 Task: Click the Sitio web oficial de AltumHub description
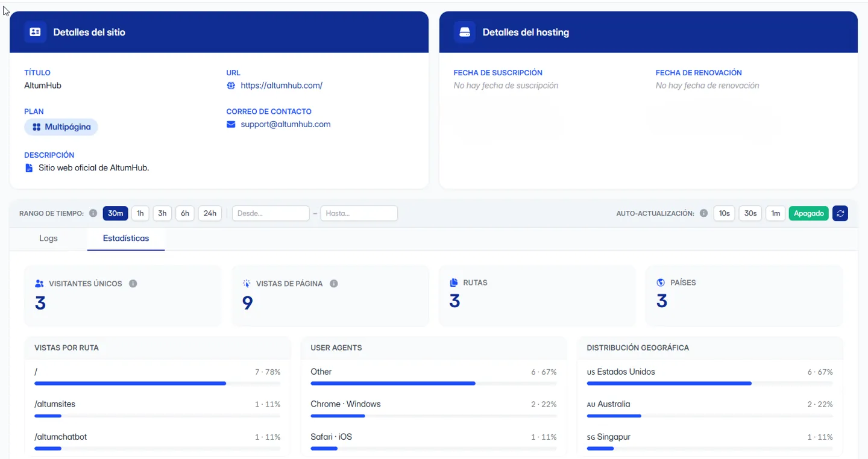94,168
